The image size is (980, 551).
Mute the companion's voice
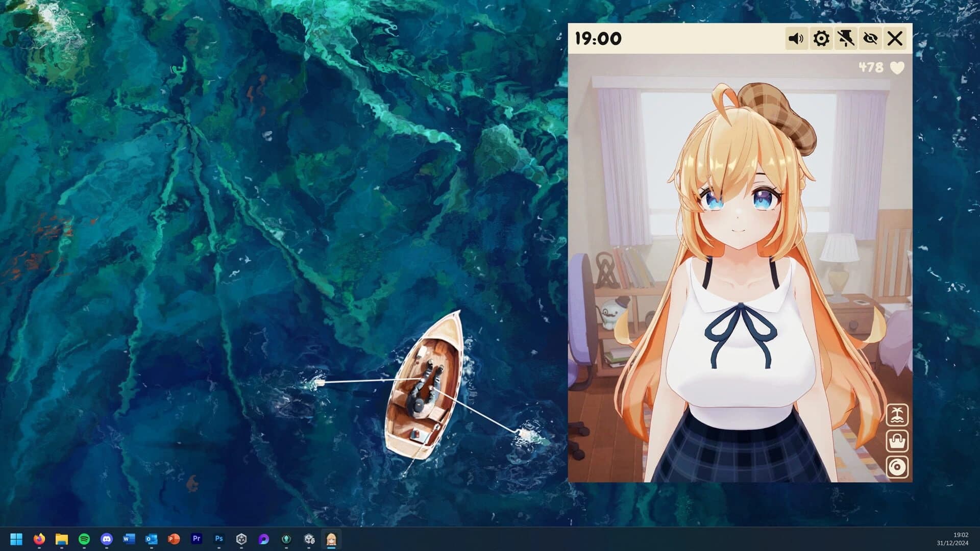[797, 38]
